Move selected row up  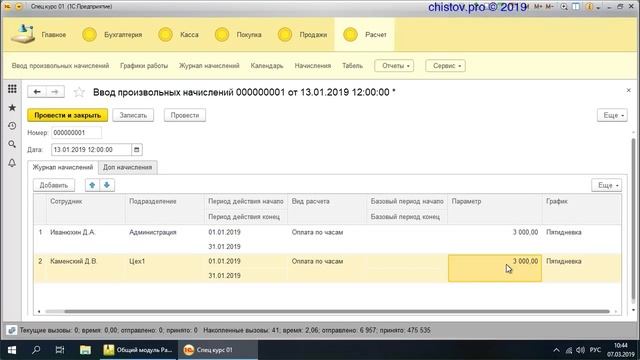pos(92,185)
